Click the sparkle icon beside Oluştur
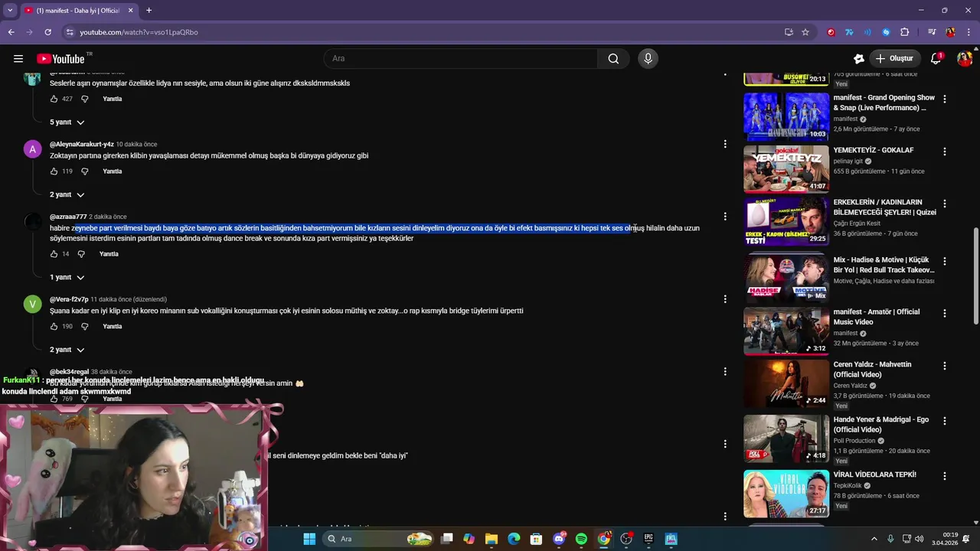 coord(859,58)
